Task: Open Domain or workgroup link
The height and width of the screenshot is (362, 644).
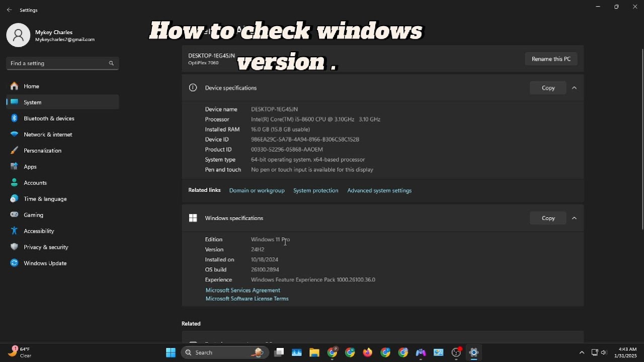Action: (x=257, y=191)
